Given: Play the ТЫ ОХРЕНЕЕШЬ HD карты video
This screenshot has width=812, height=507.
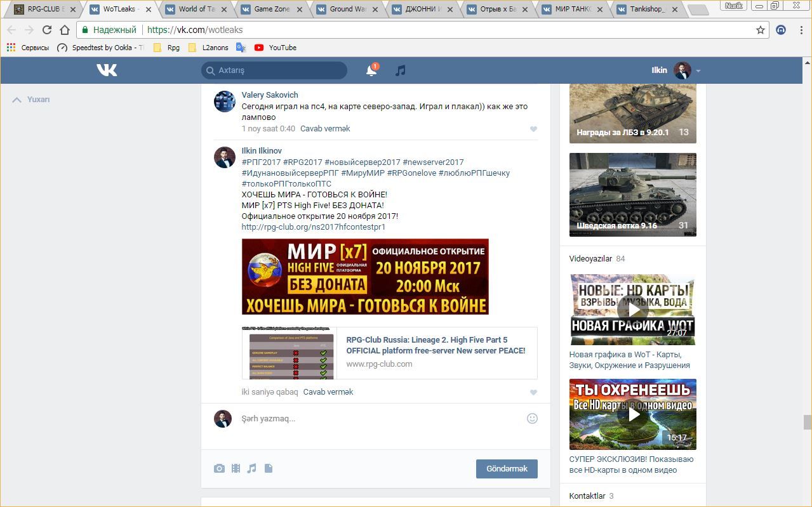Looking at the screenshot, I should (633, 414).
